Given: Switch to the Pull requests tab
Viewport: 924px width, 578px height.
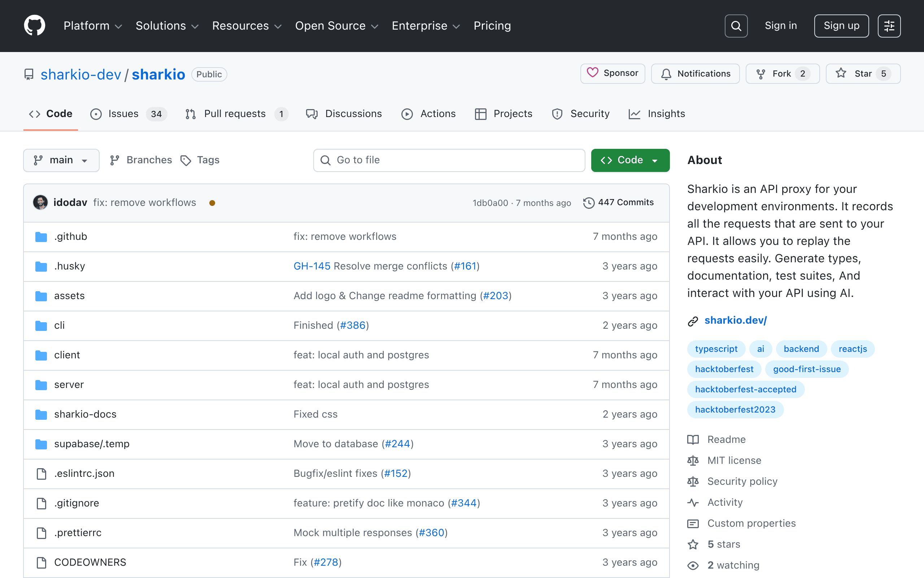Looking at the screenshot, I should (236, 114).
